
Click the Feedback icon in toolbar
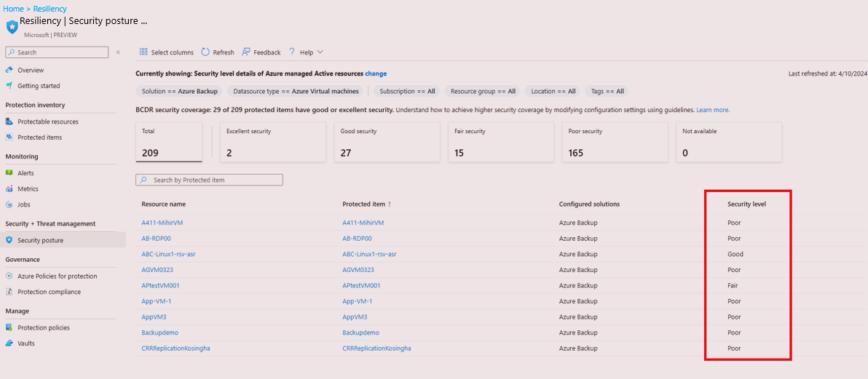click(246, 52)
